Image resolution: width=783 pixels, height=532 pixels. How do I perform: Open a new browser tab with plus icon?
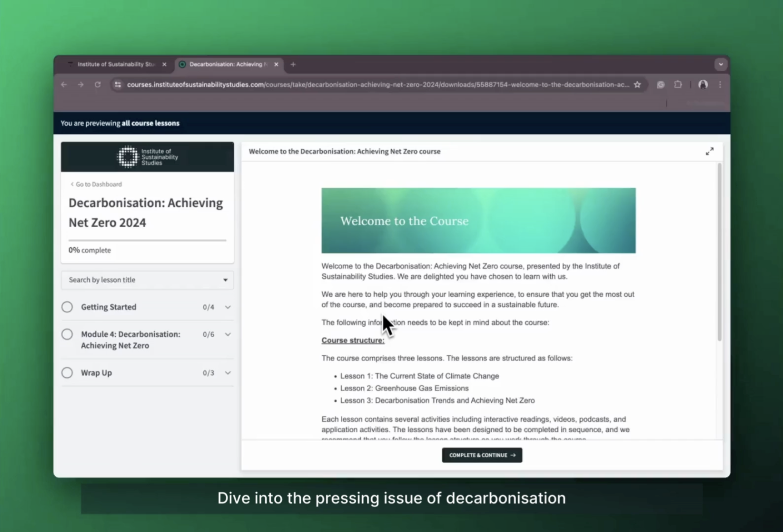pos(293,64)
